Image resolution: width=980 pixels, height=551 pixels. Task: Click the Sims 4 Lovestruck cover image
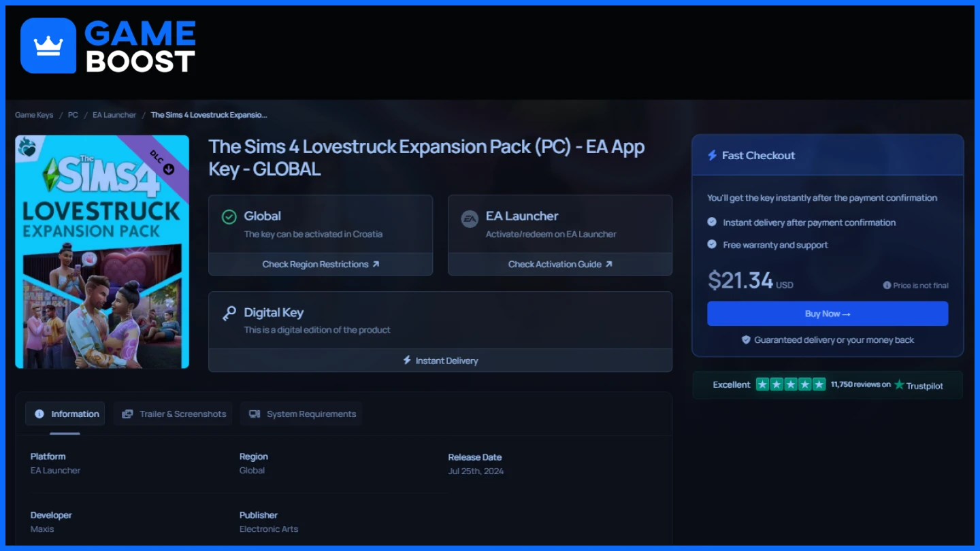point(102,252)
